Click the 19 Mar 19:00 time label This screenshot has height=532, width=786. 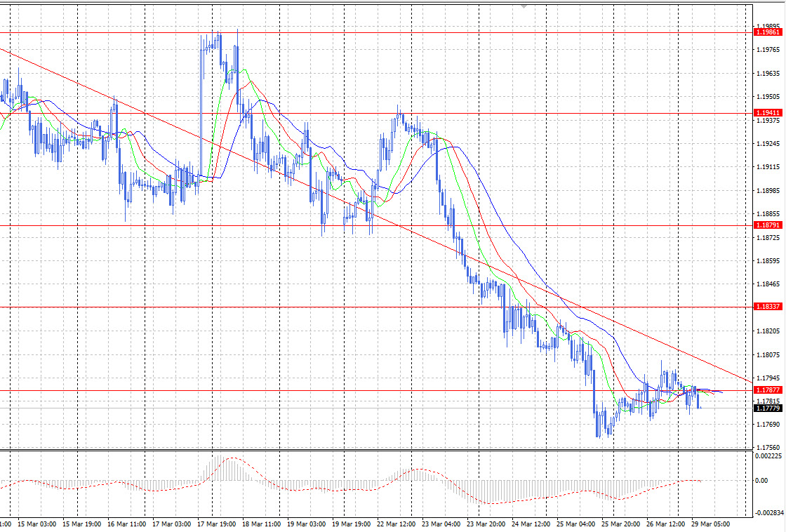pos(351,524)
